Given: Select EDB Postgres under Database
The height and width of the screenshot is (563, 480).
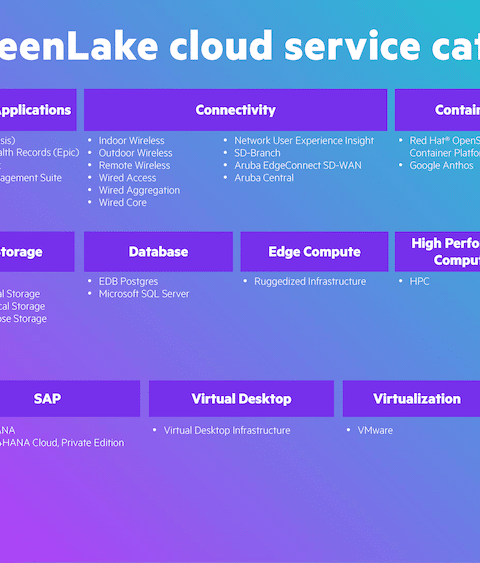Looking at the screenshot, I should (x=128, y=281).
